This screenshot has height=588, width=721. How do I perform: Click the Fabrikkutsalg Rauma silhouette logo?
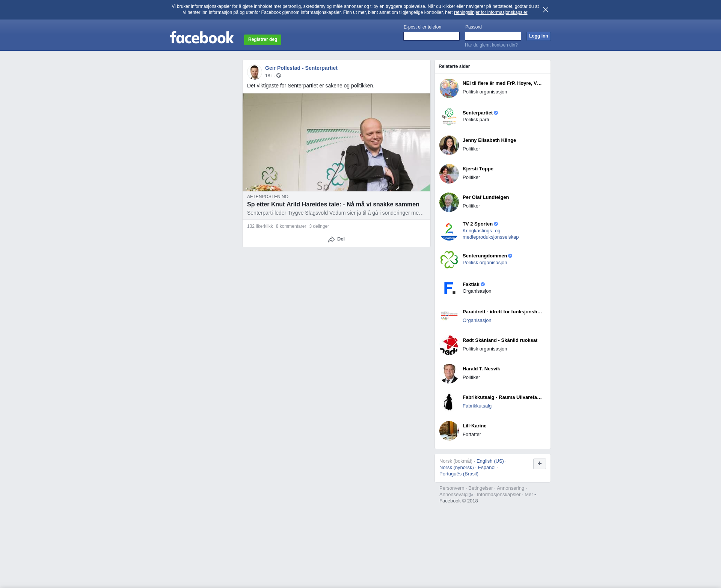(x=449, y=402)
